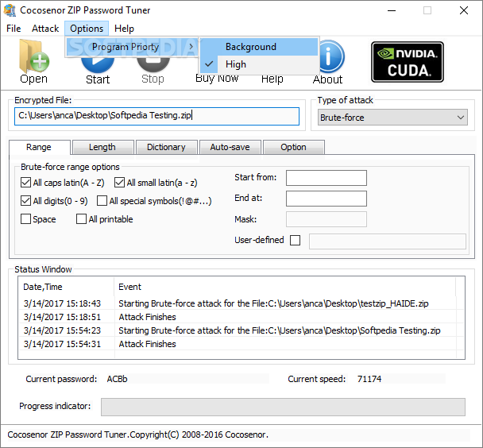The height and width of the screenshot is (448, 483).
Task: Toggle All digits(0 - 9) checkbox
Action: [x=25, y=201]
